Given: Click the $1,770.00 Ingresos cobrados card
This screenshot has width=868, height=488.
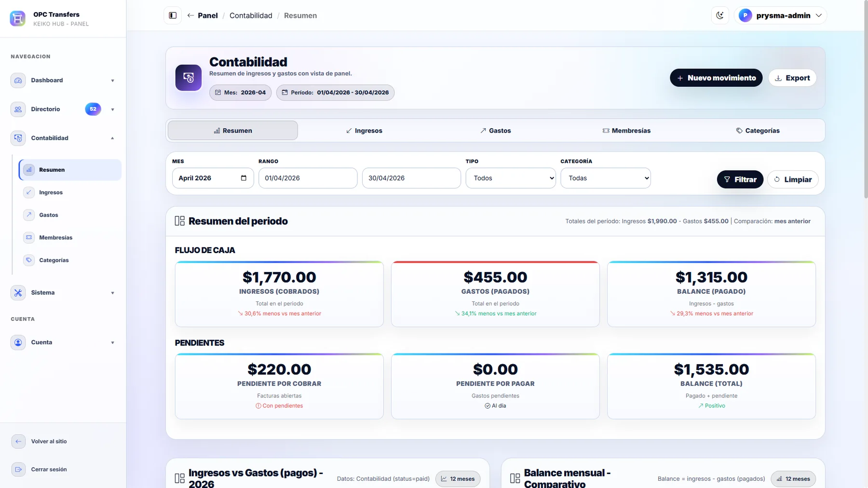Looking at the screenshot, I should tap(279, 294).
